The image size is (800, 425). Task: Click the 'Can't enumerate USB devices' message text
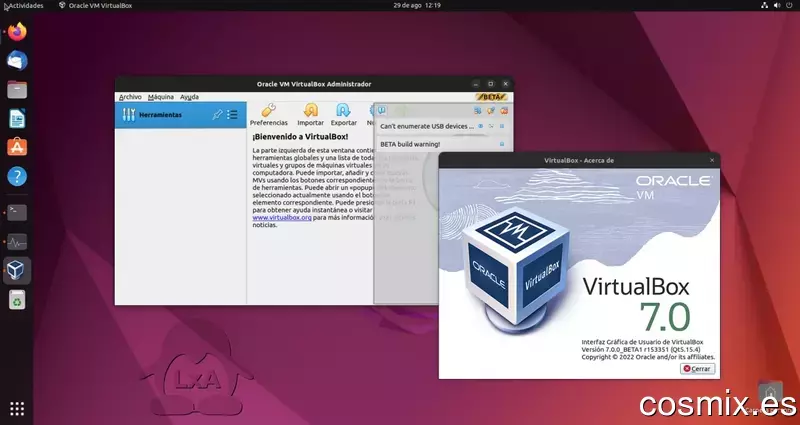(427, 126)
